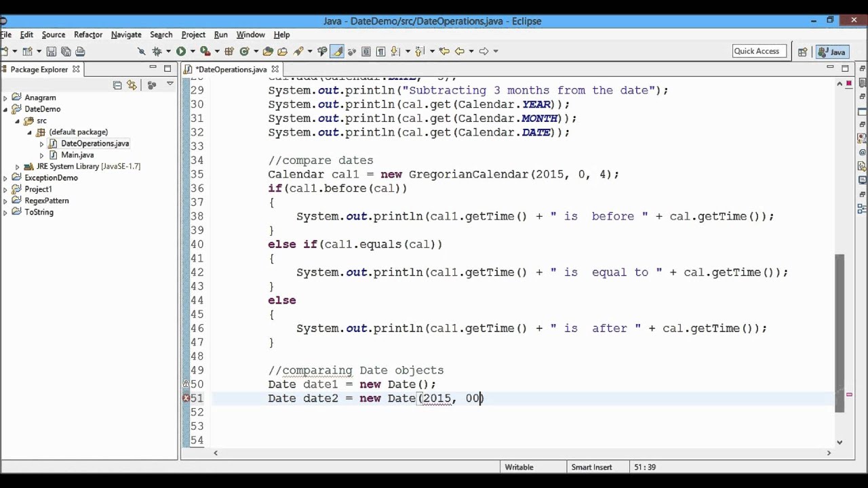Click the red error overview indicator
Viewport: 868px width, 488px height.
(x=848, y=83)
